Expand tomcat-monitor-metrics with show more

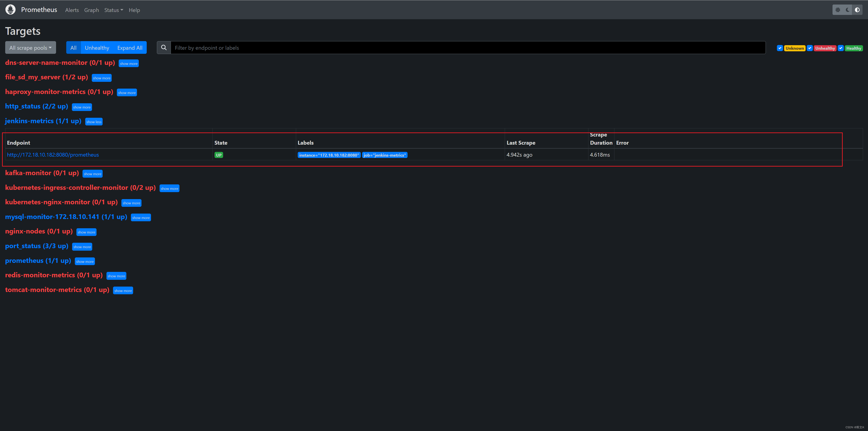[x=123, y=290]
